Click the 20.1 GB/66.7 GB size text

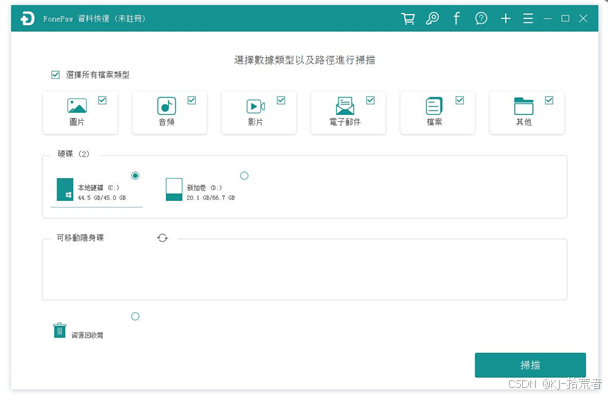pyautogui.click(x=211, y=198)
